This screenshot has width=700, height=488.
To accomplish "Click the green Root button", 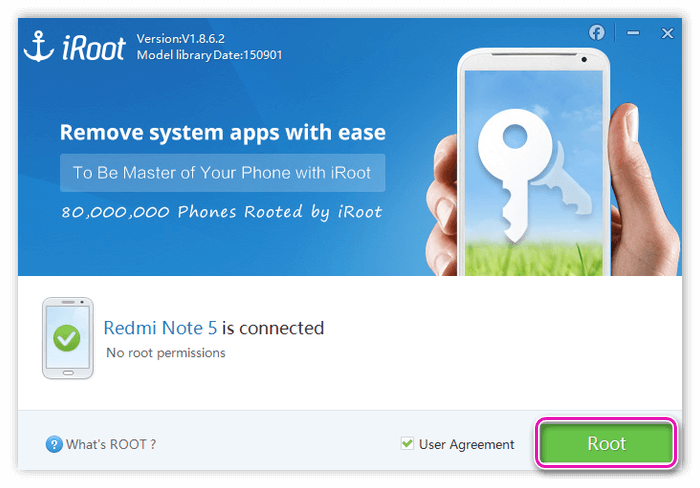I will point(606,443).
